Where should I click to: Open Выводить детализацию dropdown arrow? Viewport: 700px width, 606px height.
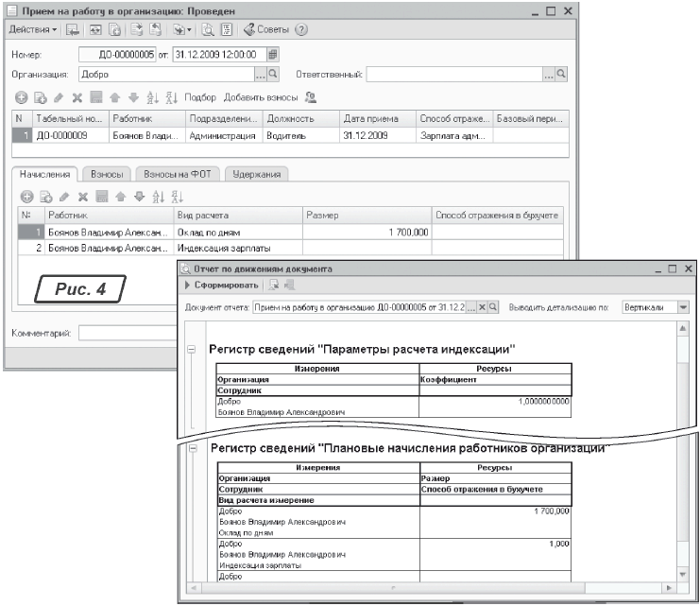[683, 308]
